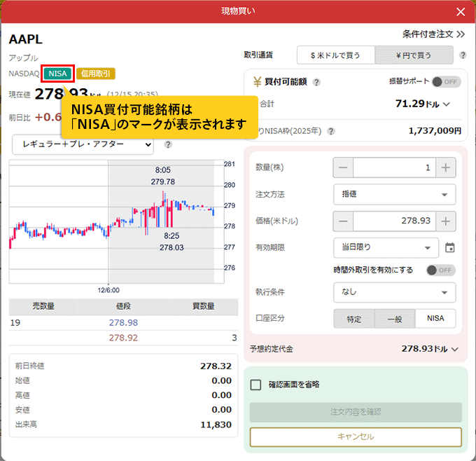Lower the price with the minus button
This screenshot has width=476, height=461.
pos(343,221)
